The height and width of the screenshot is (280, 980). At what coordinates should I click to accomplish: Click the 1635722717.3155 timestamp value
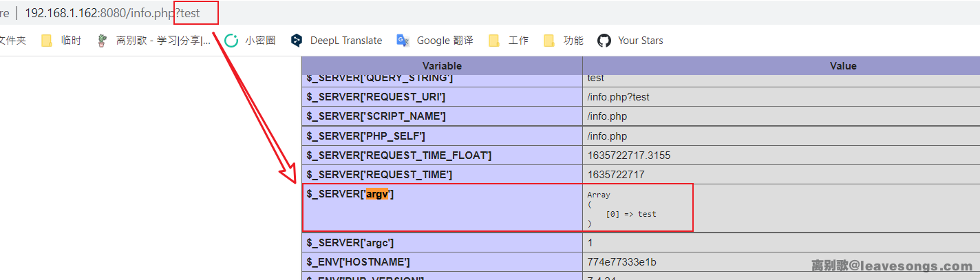tap(628, 155)
